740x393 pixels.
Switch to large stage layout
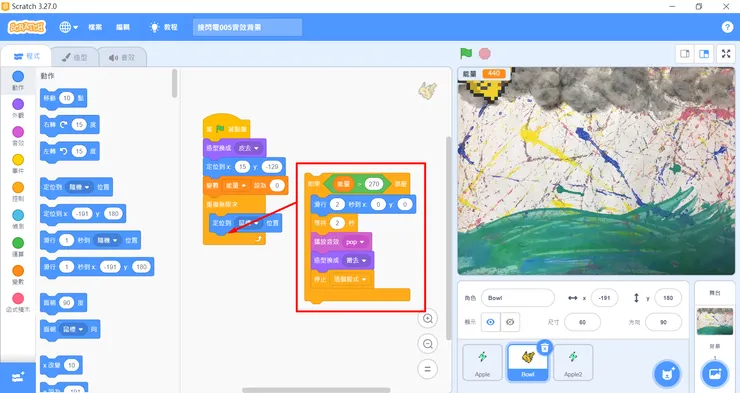[x=704, y=54]
